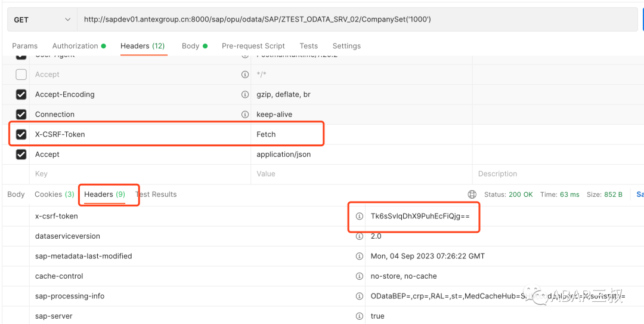This screenshot has width=644, height=324.
Task: Open the request Settings tab
Action: pos(346,46)
